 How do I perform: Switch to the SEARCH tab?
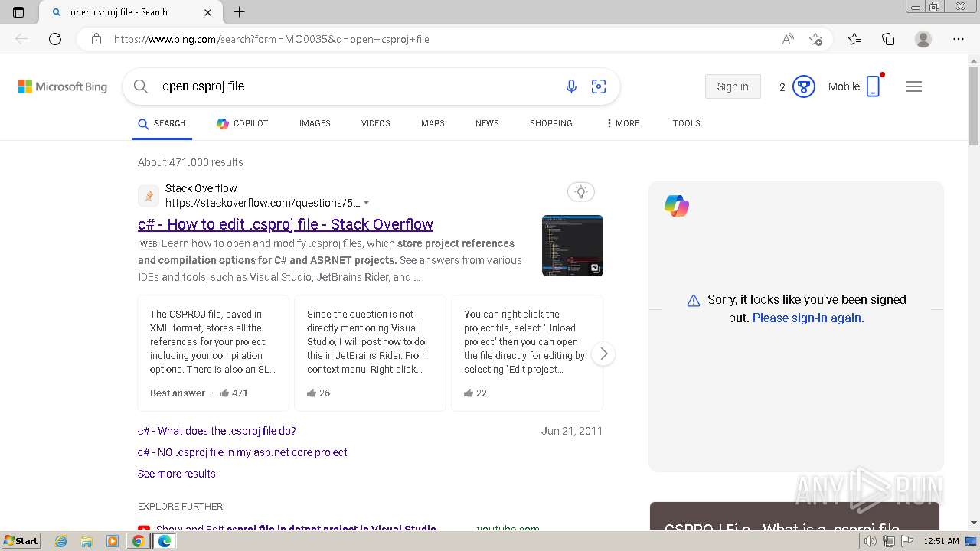[x=162, y=123]
